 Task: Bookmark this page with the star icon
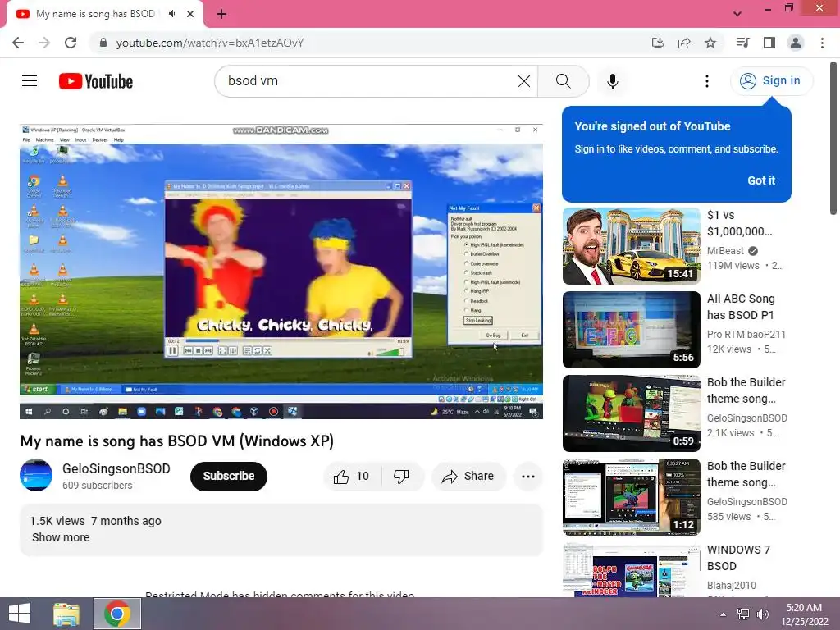710,43
